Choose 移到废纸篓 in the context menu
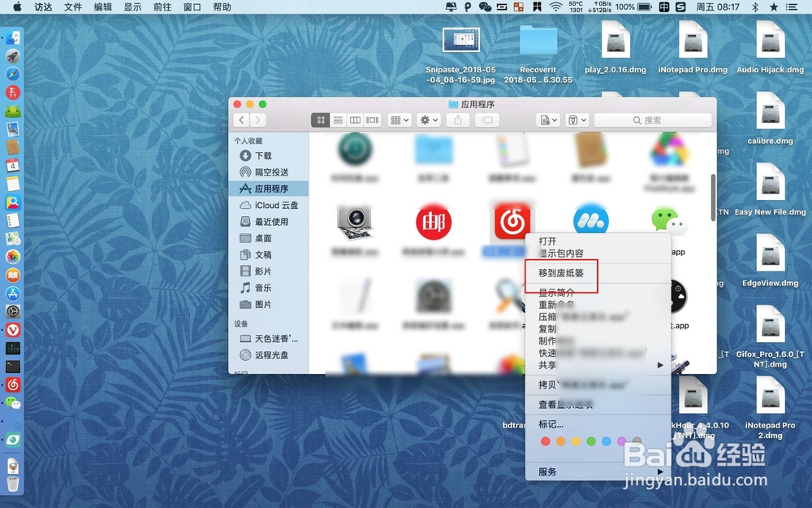 (x=561, y=273)
